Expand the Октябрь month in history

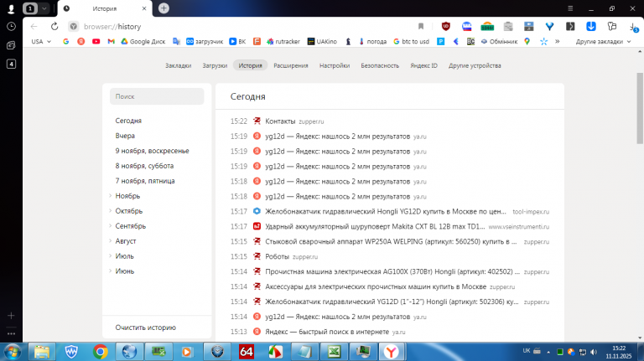[x=110, y=211]
